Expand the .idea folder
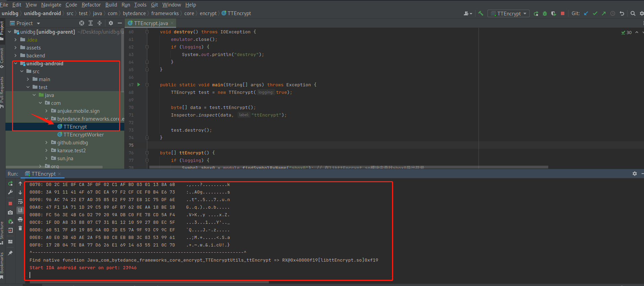The image size is (644, 286). pos(15,40)
